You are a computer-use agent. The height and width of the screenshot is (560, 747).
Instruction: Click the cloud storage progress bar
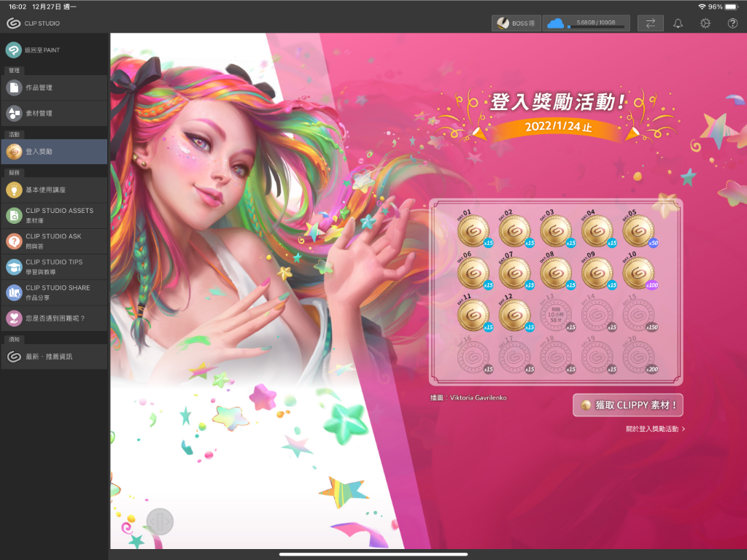[x=595, y=27]
